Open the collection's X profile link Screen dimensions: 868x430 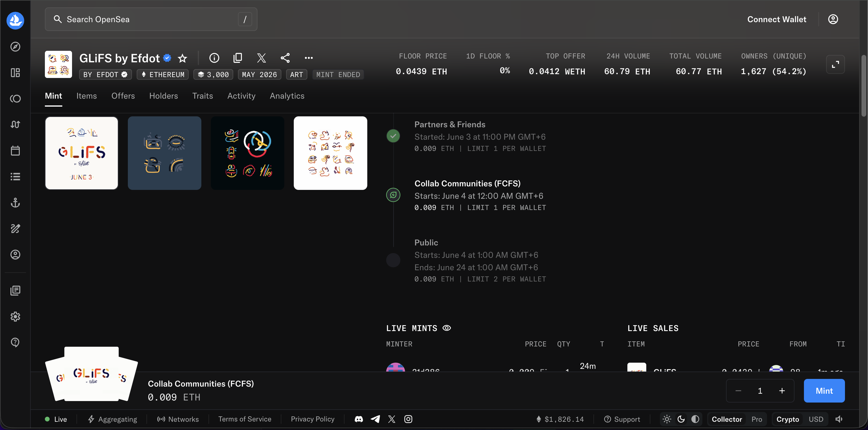[262, 58]
